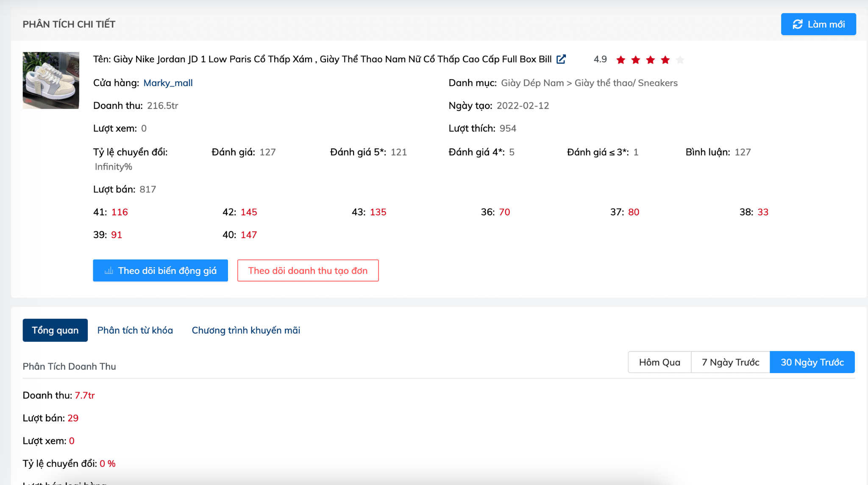Image resolution: width=868 pixels, height=485 pixels.
Task: Click the chart icon on Theo dõi biến động giá
Action: click(109, 270)
